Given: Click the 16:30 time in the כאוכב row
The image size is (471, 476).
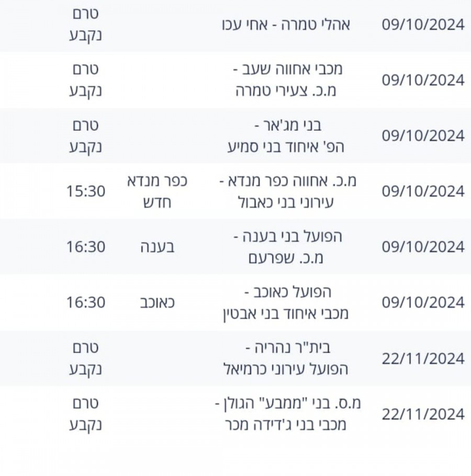Looking at the screenshot, I should point(85,303).
